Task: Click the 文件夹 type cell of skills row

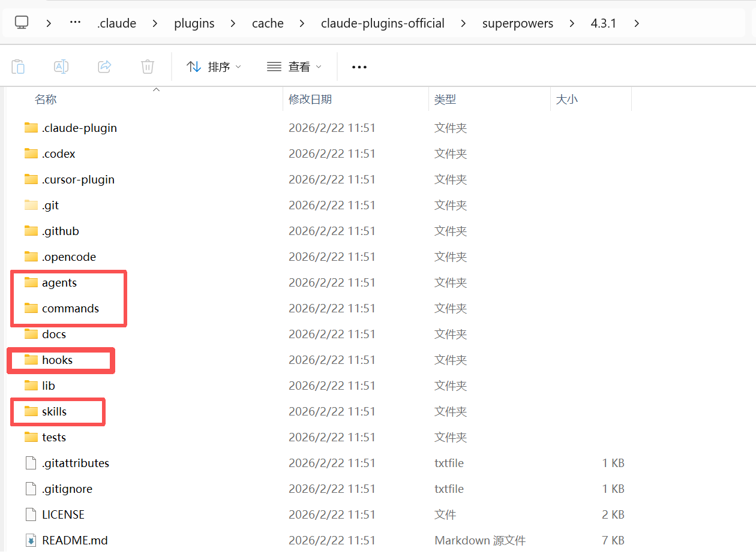Action: (451, 411)
